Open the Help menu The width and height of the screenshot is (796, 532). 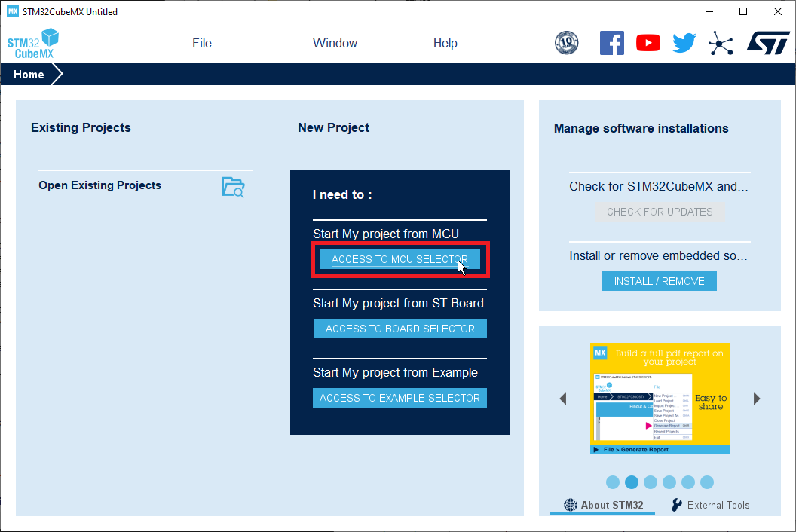[x=445, y=43]
